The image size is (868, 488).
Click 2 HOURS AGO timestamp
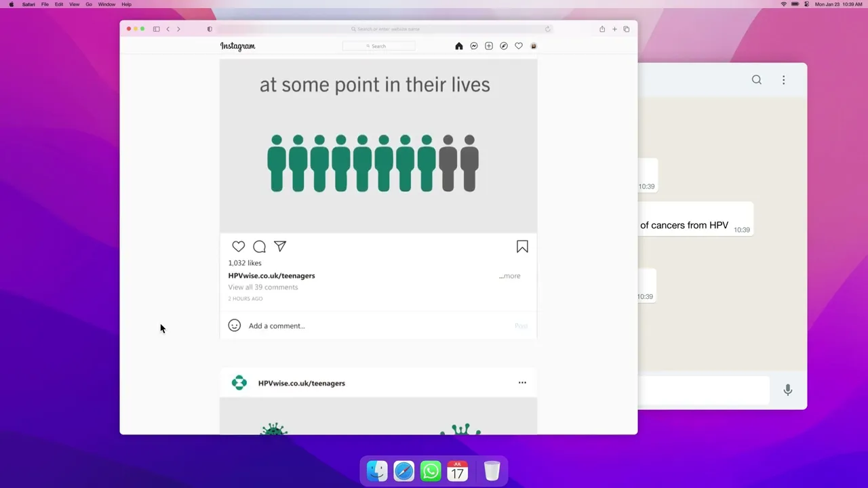point(245,299)
